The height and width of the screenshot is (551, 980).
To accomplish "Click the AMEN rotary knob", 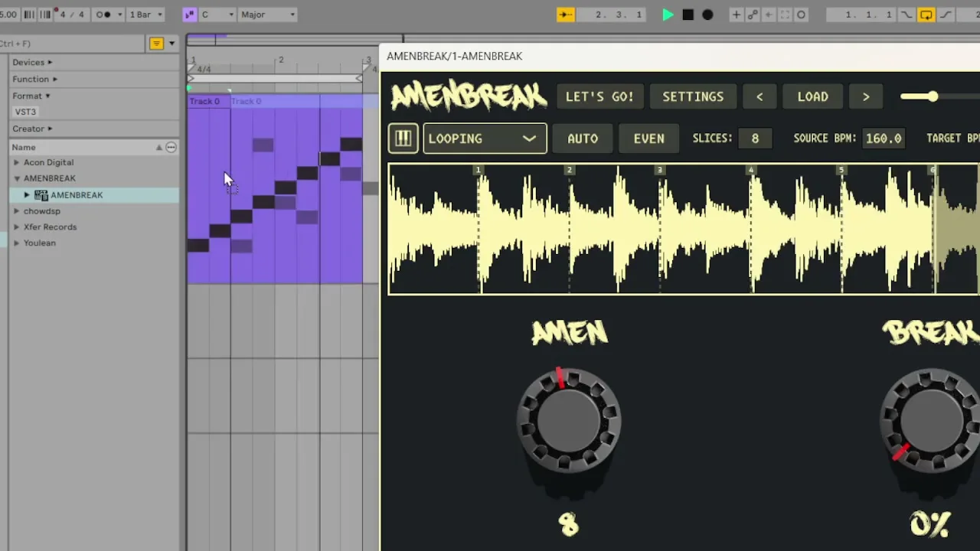I will (x=569, y=419).
